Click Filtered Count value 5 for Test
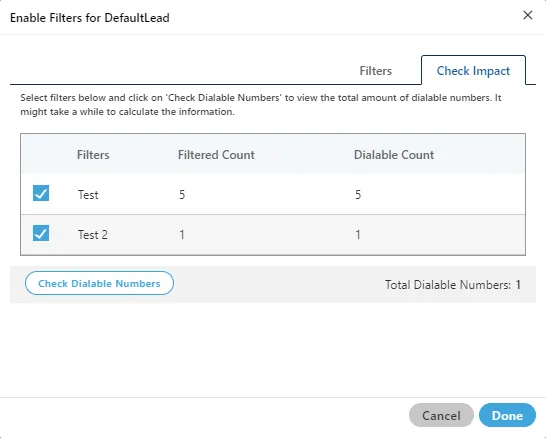The image size is (546, 438). [182, 195]
